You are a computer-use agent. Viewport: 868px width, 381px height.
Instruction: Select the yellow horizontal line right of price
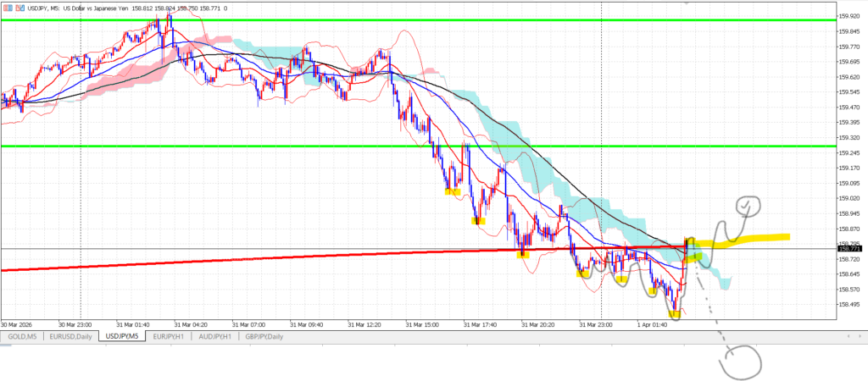pos(754,238)
